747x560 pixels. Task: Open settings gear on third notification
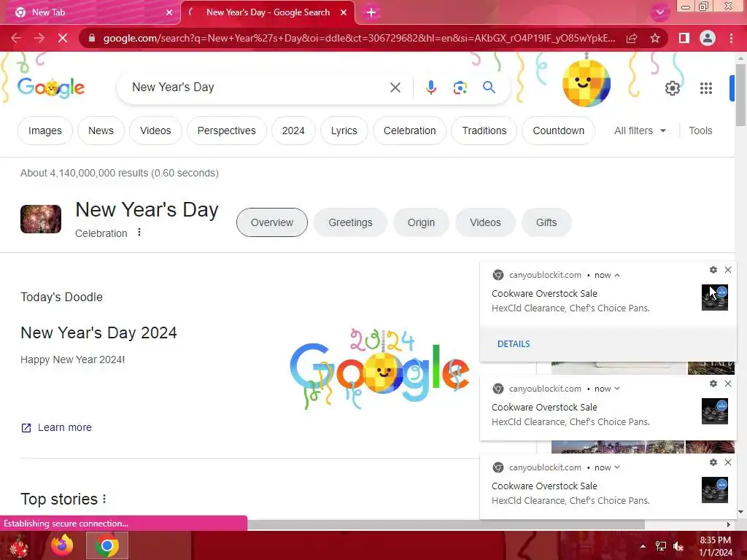[713, 462]
